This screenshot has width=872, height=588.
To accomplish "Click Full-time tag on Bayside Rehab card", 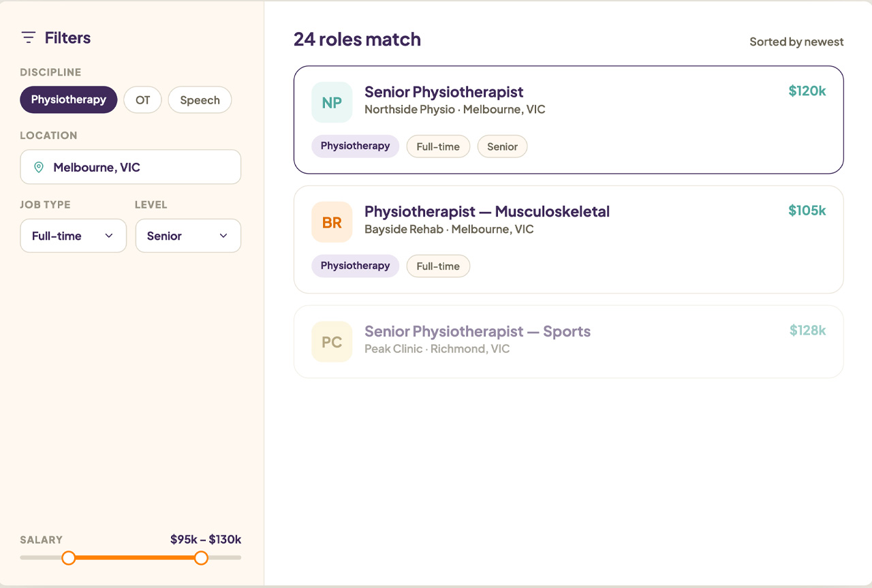I will (438, 266).
